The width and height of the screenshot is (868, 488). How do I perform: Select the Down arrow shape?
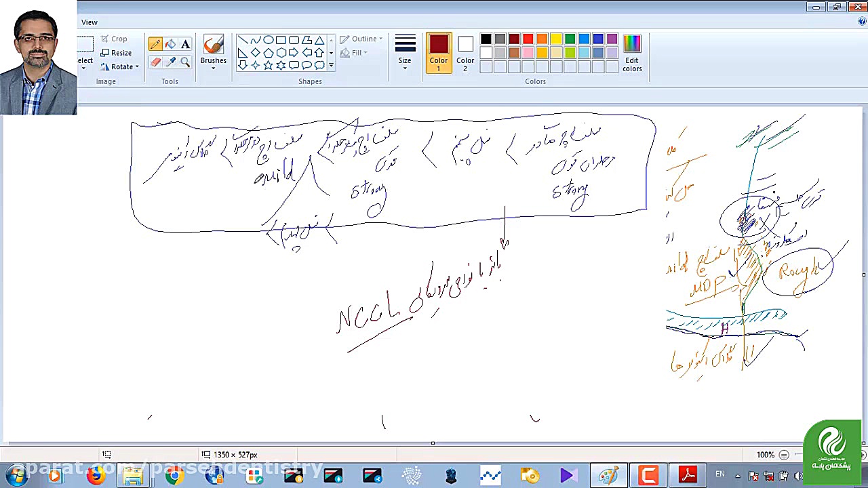[243, 65]
